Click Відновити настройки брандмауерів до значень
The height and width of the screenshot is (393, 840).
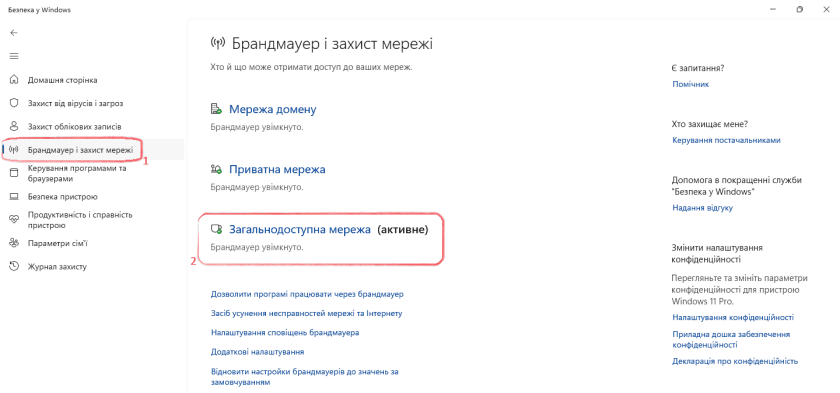point(305,377)
